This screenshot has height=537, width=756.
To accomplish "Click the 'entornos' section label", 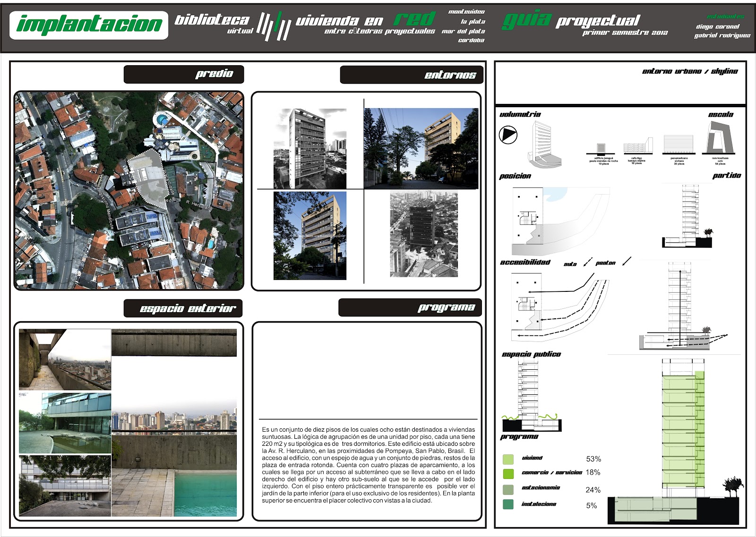I will pos(412,75).
